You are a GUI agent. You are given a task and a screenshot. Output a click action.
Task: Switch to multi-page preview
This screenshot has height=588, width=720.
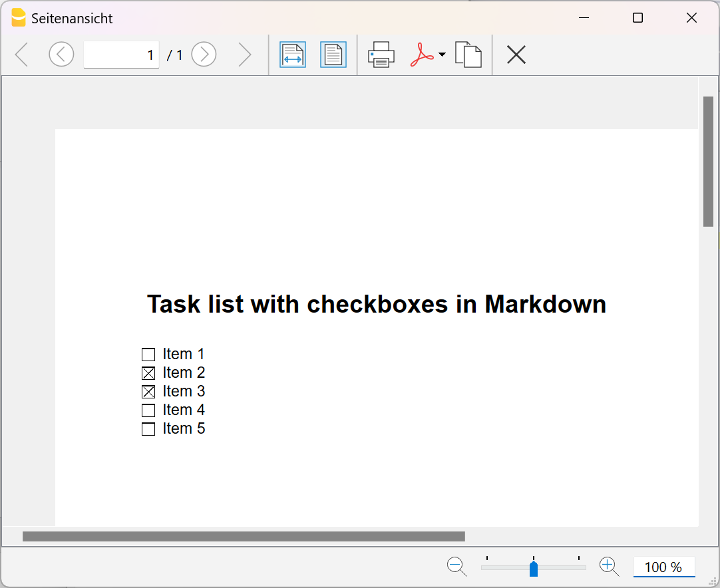click(468, 55)
